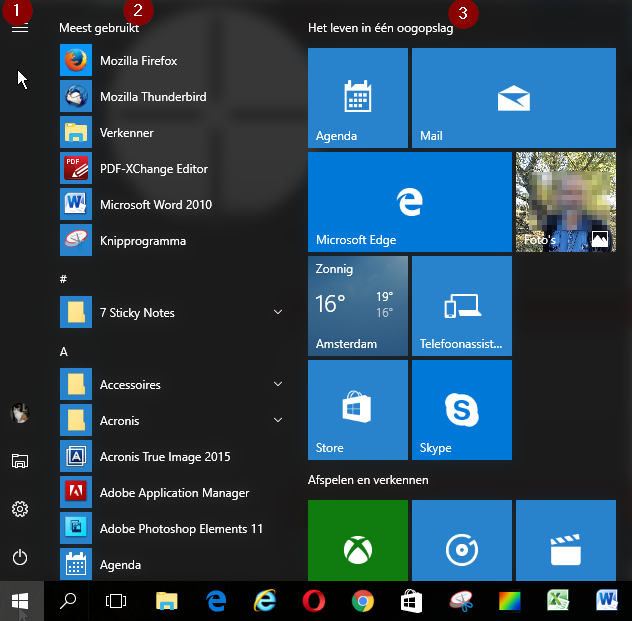The width and height of the screenshot is (632, 621).
Task: Open the green Xbox tile
Action: pyautogui.click(x=358, y=540)
